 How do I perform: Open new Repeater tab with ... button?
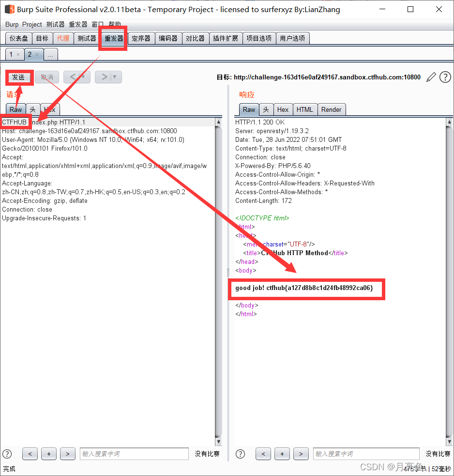50,55
